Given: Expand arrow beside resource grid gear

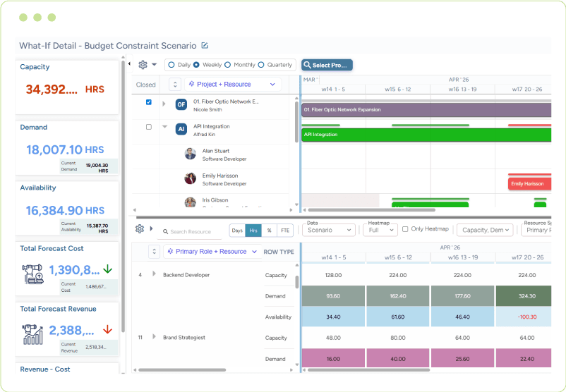Looking at the screenshot, I should (x=151, y=228).
